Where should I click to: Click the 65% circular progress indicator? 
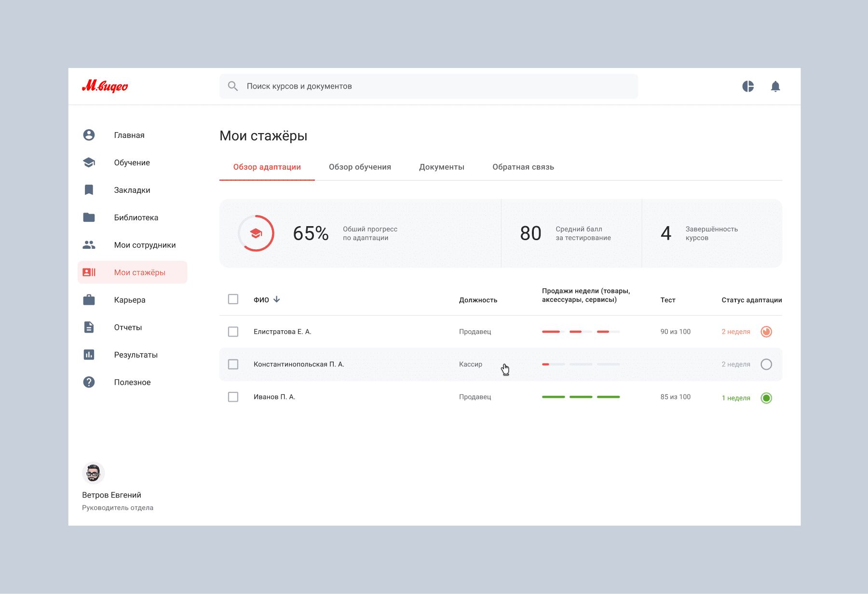256,233
